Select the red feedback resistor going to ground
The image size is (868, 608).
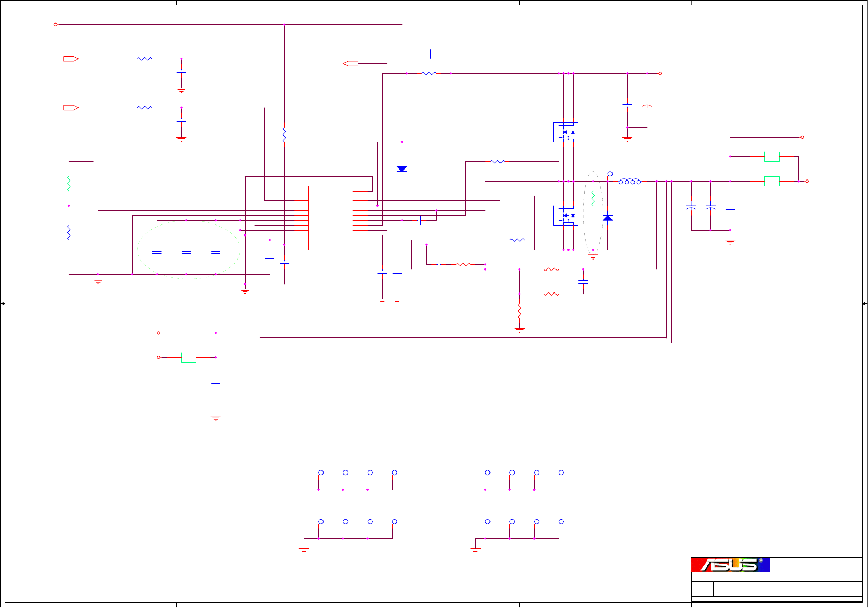point(519,311)
